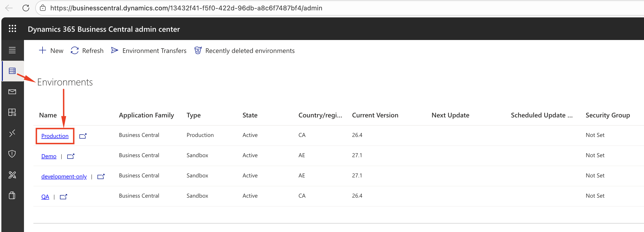This screenshot has width=644, height=232.
Task: View Recently deleted environments
Action: point(245,51)
